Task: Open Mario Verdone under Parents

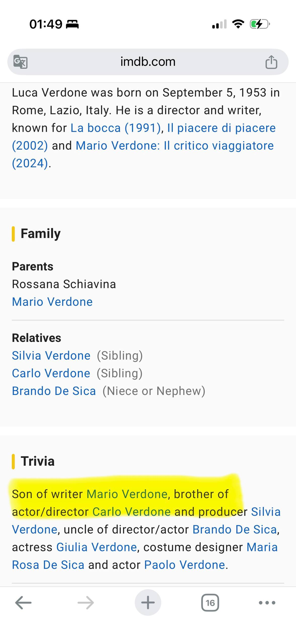Action: point(52,302)
